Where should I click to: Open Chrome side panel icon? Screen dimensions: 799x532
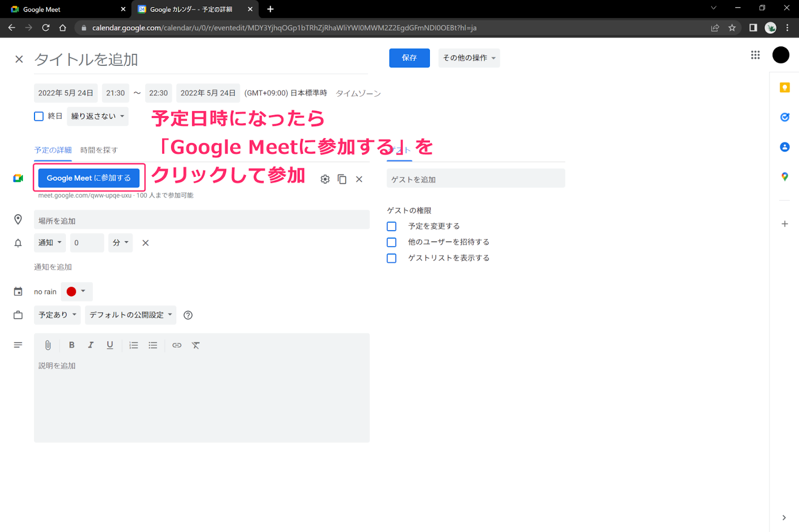tap(753, 28)
